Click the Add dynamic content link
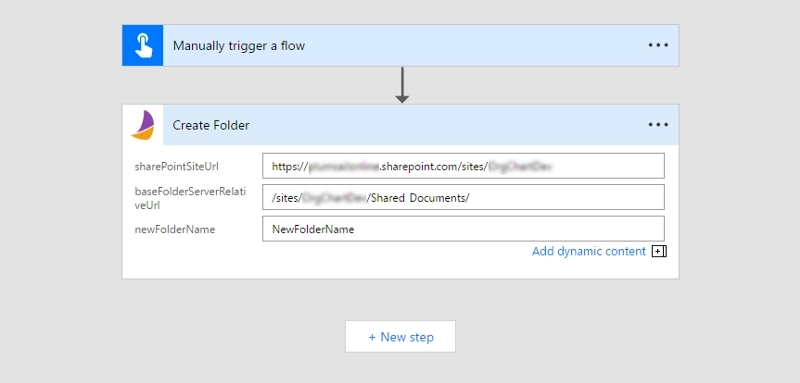Image resolution: width=800 pixels, height=383 pixels. [589, 251]
